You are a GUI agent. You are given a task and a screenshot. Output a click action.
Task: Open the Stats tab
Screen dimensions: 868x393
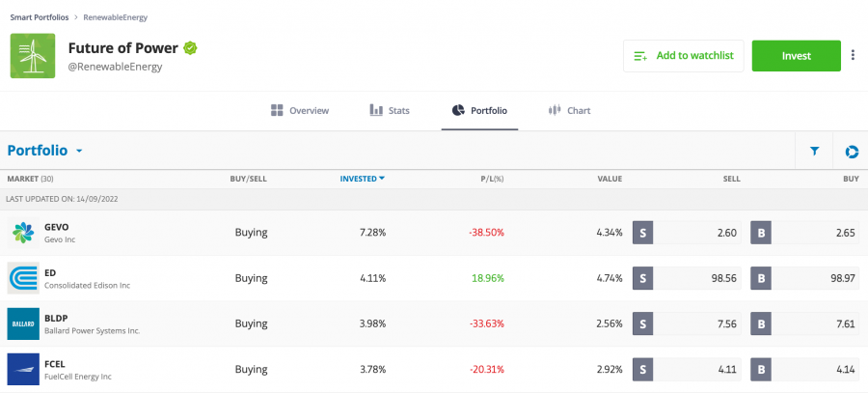pos(390,110)
